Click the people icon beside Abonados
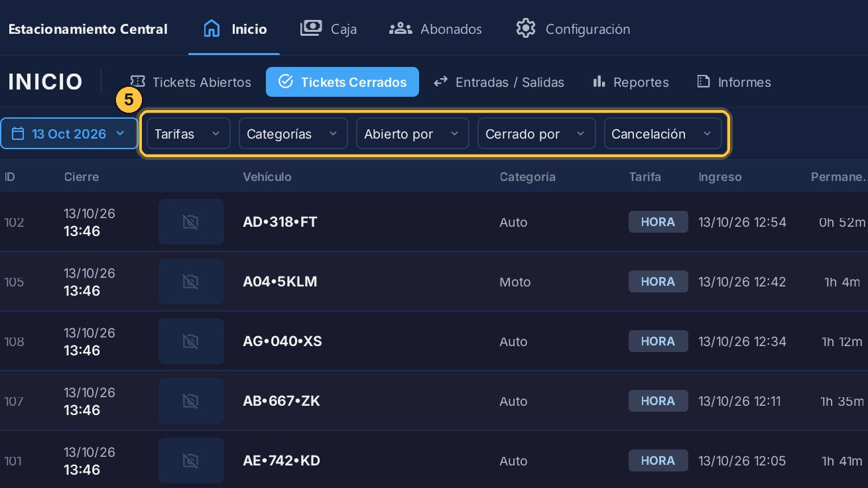Screen dimensions: 868x488 click(401, 29)
